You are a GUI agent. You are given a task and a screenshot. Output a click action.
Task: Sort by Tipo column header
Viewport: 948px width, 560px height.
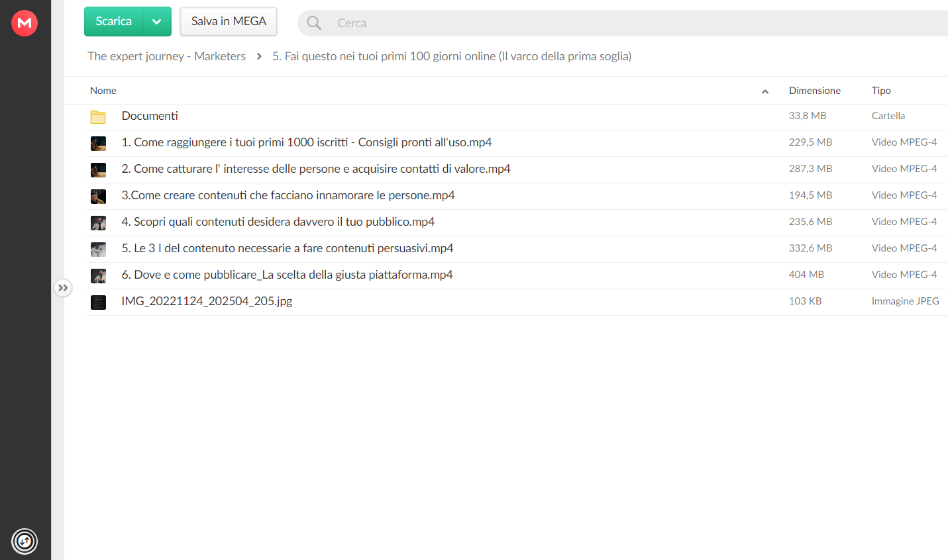coord(881,91)
